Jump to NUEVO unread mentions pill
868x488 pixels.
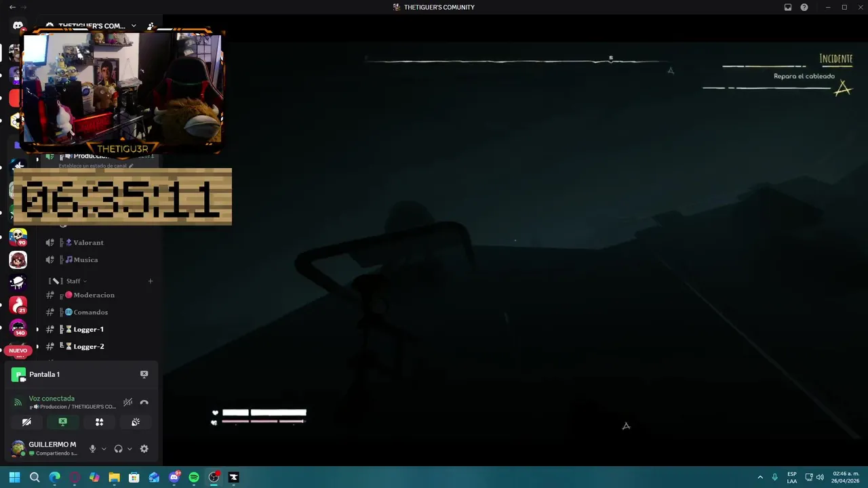click(x=18, y=351)
